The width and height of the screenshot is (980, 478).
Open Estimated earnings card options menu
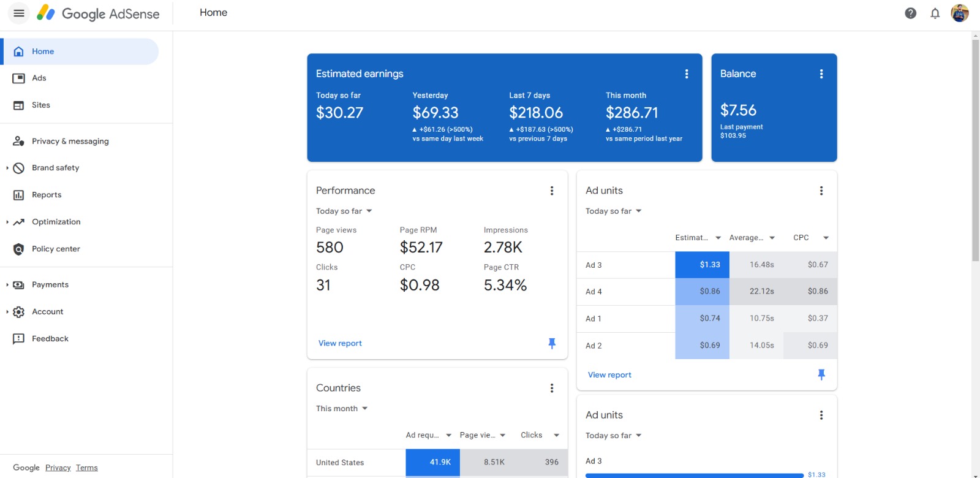[687, 74]
